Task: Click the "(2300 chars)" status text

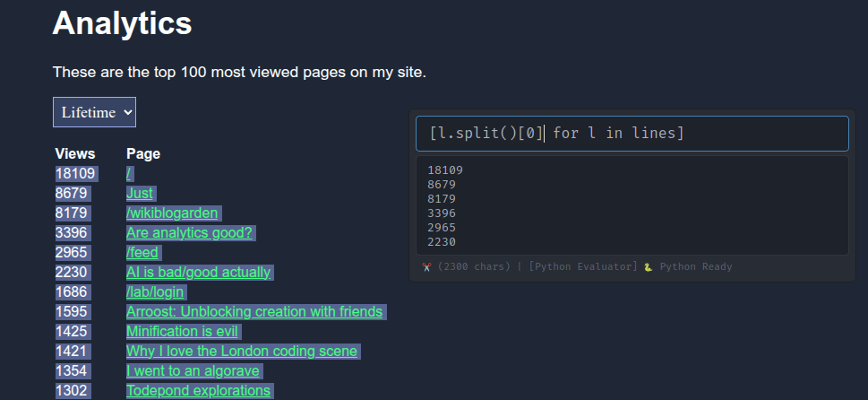Action: click(x=474, y=267)
